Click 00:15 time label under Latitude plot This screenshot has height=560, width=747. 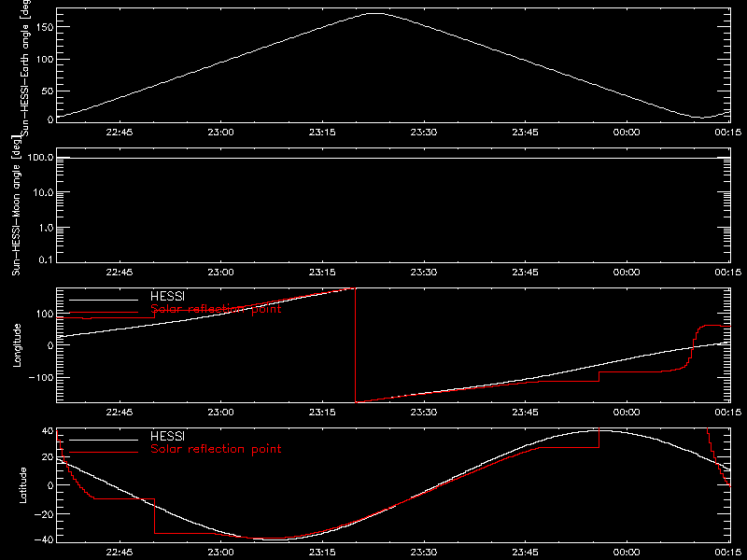pos(728,553)
